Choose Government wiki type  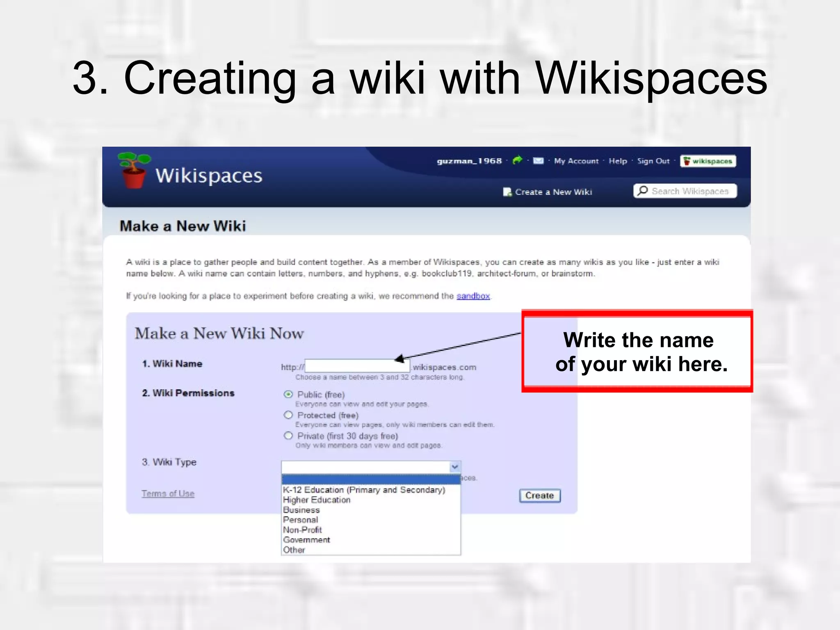click(371, 540)
